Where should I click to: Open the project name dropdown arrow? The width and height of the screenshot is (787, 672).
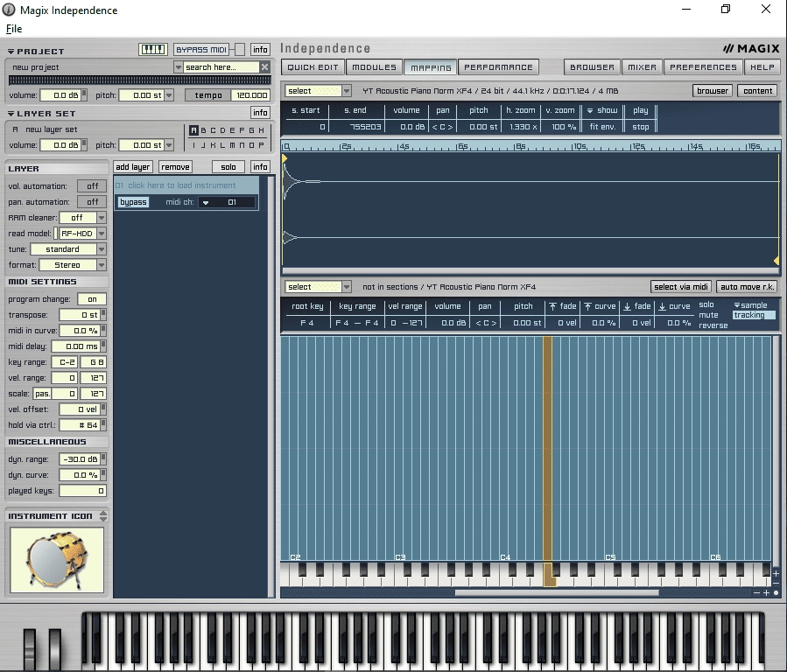tap(178, 66)
